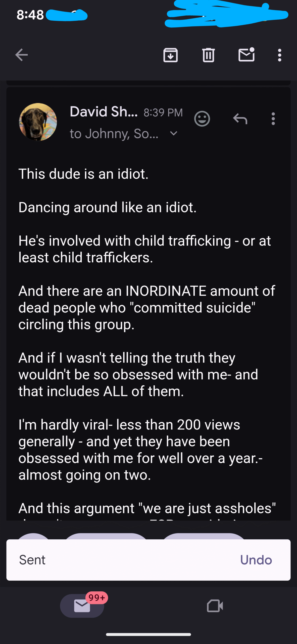The width and height of the screenshot is (297, 644).
Task: Tap the "This dude is an idiot" line
Action: point(83,174)
